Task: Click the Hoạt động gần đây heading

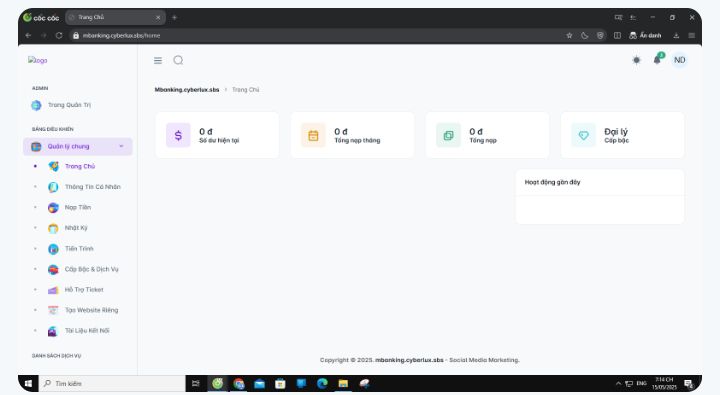Action: (552, 182)
